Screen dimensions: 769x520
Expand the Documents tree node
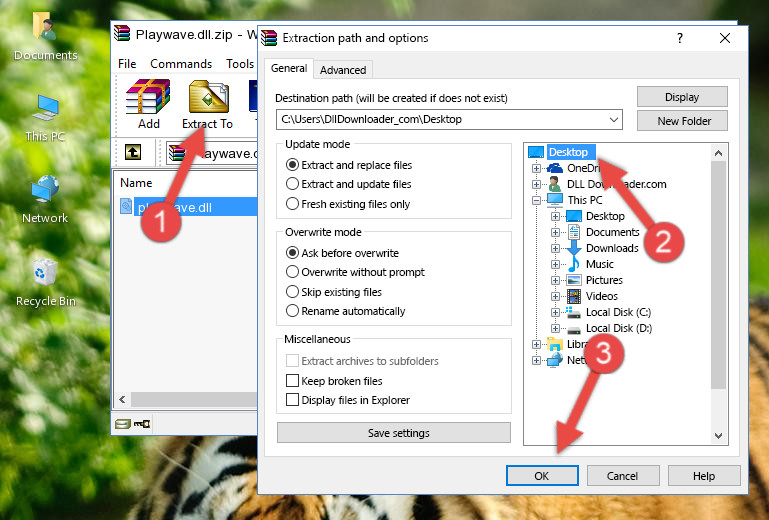point(555,232)
